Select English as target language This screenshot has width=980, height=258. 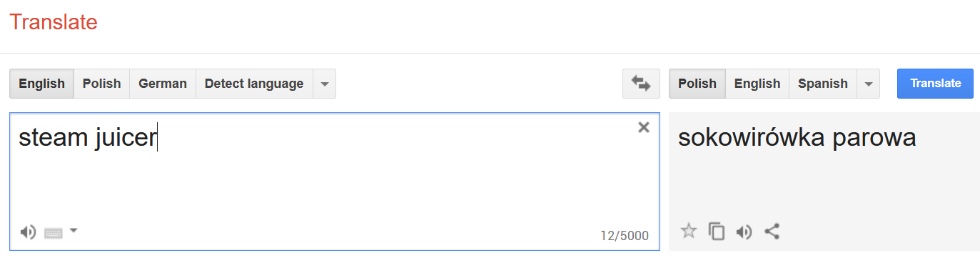click(x=757, y=84)
